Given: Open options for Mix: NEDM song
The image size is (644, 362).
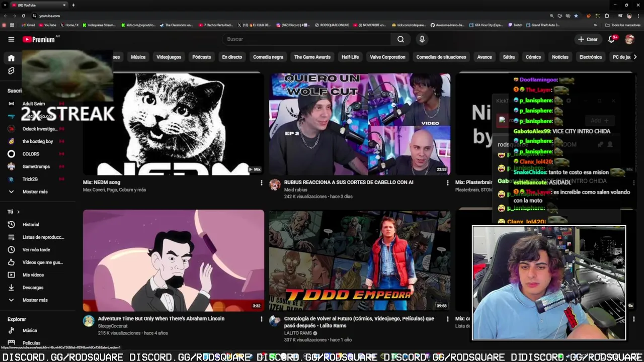Looking at the screenshot, I should click(261, 183).
